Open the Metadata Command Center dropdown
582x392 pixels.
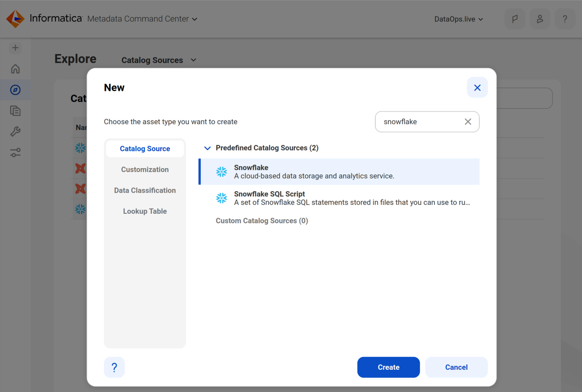[142, 19]
